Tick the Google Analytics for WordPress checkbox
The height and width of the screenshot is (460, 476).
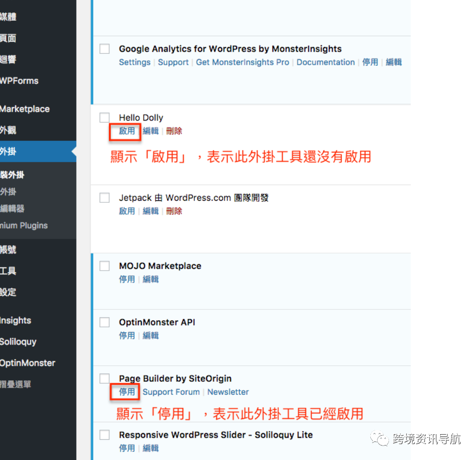[x=105, y=49]
